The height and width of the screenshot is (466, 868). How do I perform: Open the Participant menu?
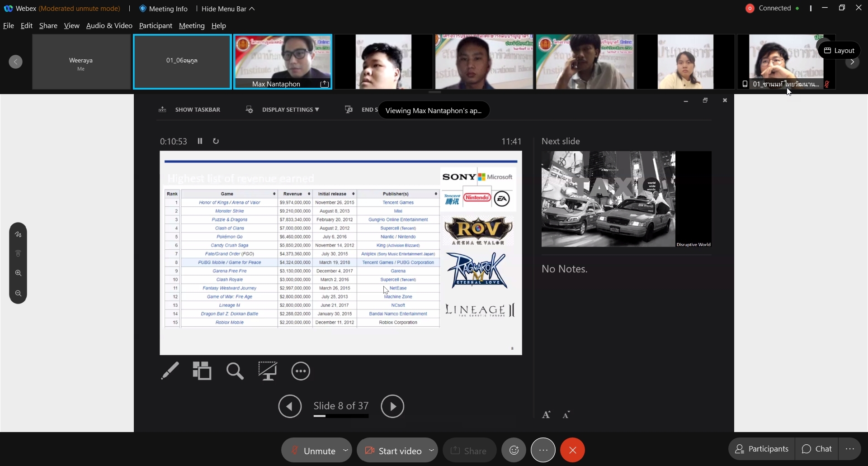click(x=156, y=26)
